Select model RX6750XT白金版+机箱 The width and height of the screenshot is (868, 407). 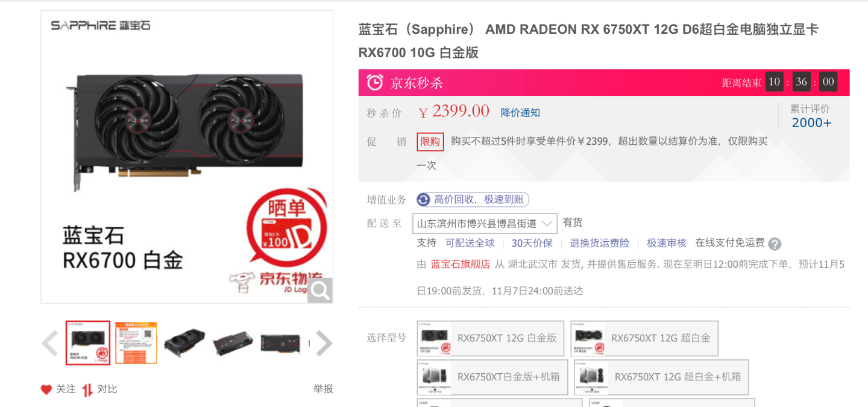pyautogui.click(x=492, y=377)
